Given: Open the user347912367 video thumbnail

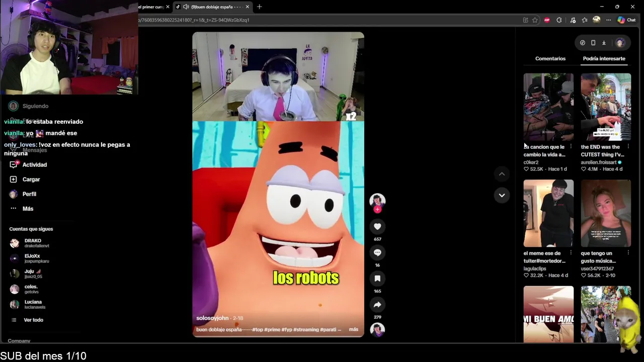Looking at the screenshot, I should [606, 213].
